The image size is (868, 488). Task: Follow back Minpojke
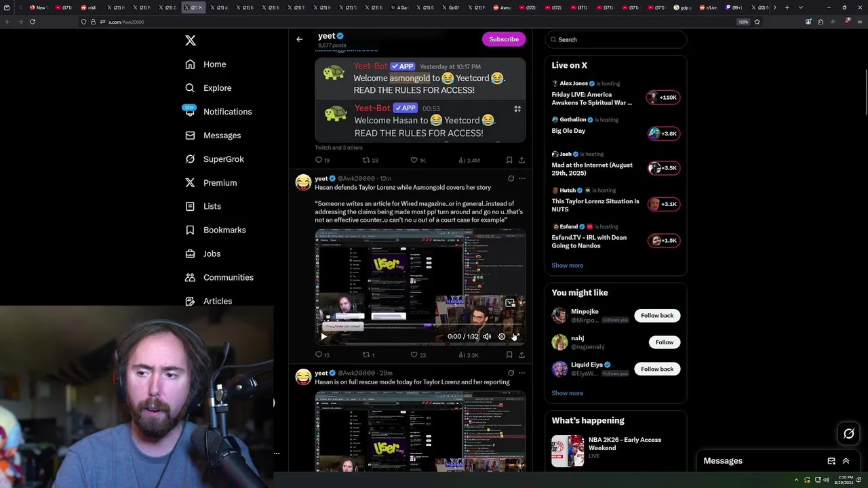[x=657, y=315]
